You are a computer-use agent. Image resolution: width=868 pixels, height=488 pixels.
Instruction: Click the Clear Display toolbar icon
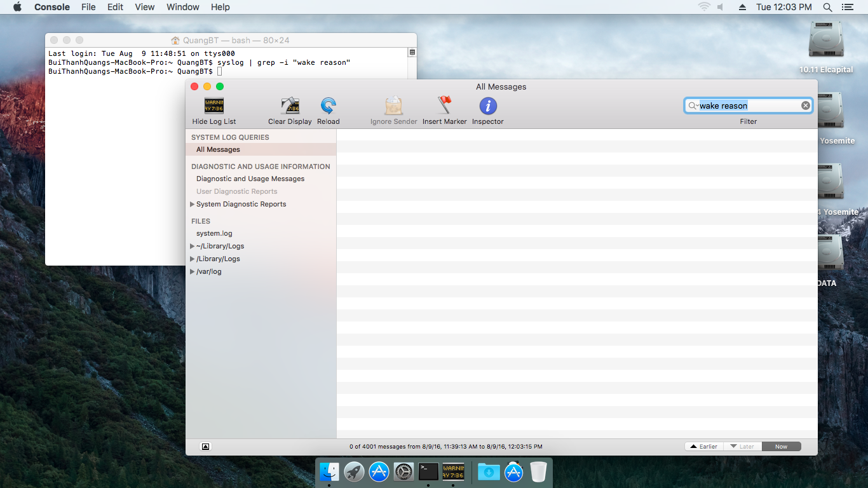click(x=290, y=105)
